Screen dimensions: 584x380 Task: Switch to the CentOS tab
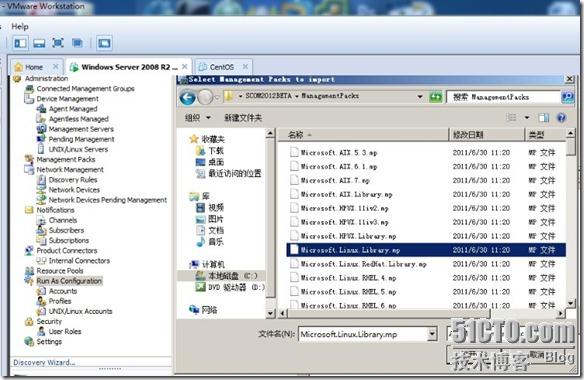point(222,67)
